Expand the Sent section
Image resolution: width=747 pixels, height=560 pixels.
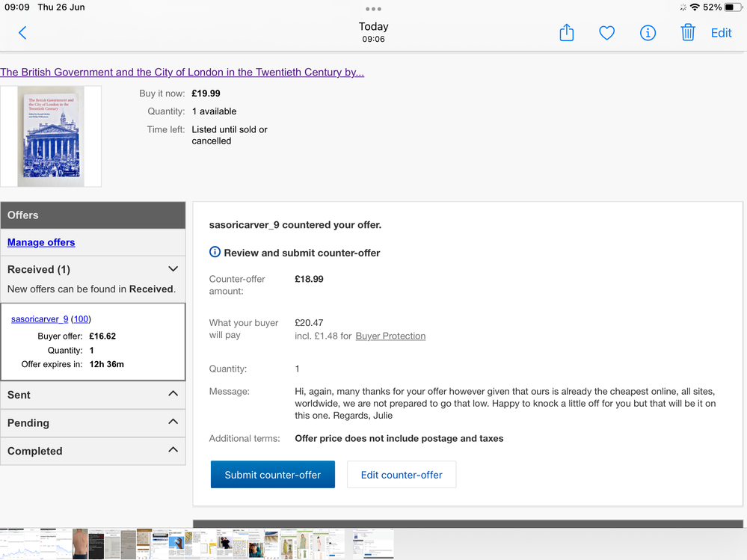point(93,395)
